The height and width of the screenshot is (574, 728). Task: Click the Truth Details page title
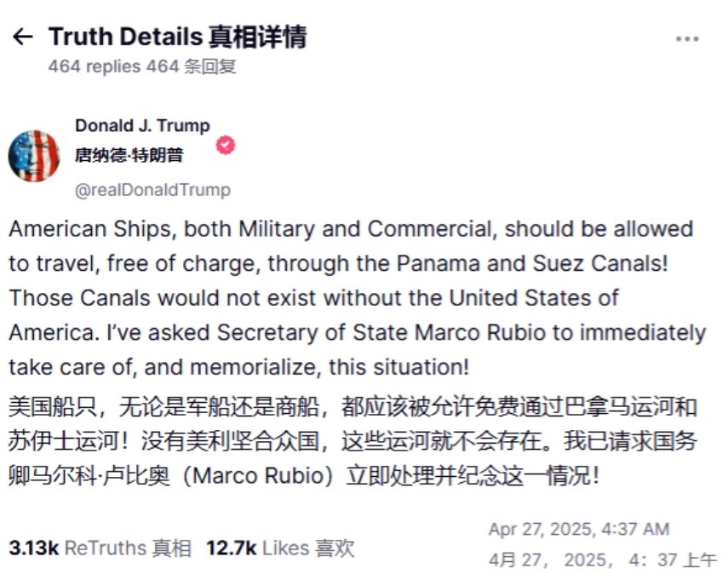tap(177, 37)
